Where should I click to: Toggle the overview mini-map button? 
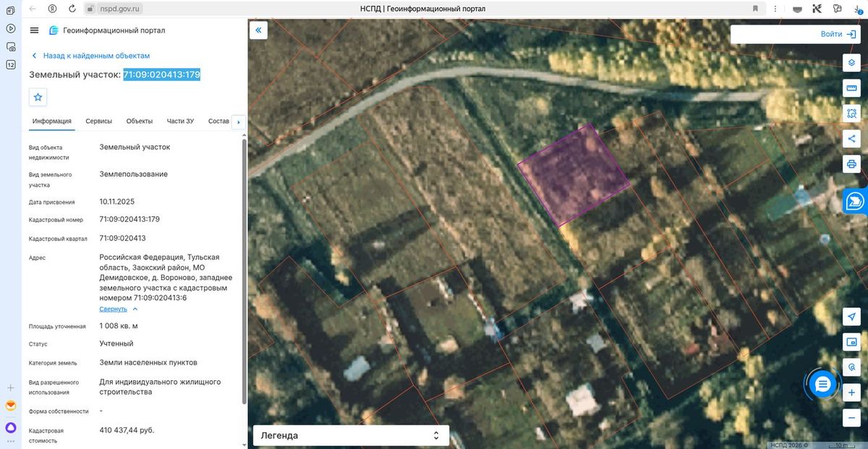click(851, 342)
